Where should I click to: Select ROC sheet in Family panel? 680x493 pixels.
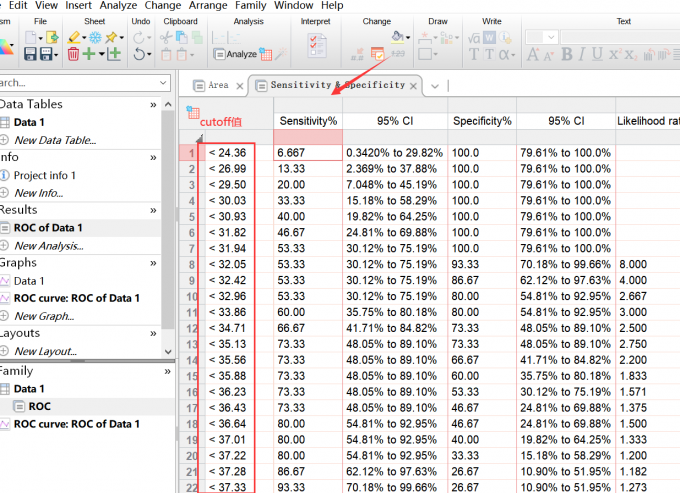click(39, 406)
